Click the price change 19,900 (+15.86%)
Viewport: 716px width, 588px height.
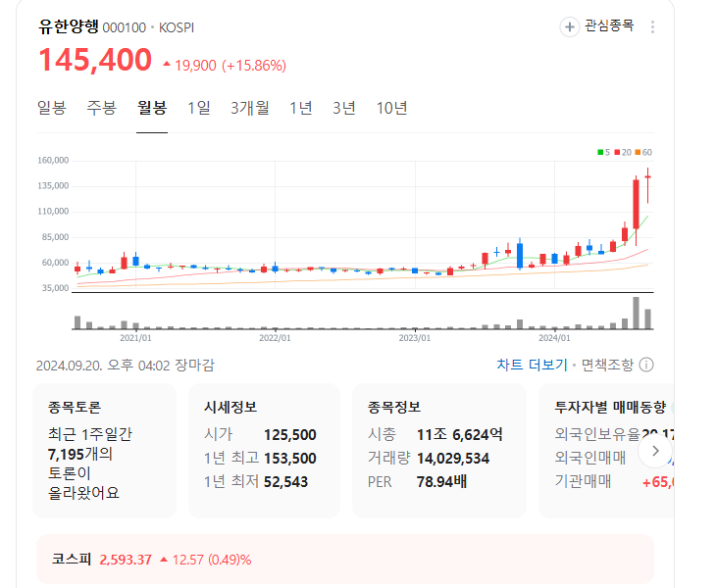click(225, 66)
